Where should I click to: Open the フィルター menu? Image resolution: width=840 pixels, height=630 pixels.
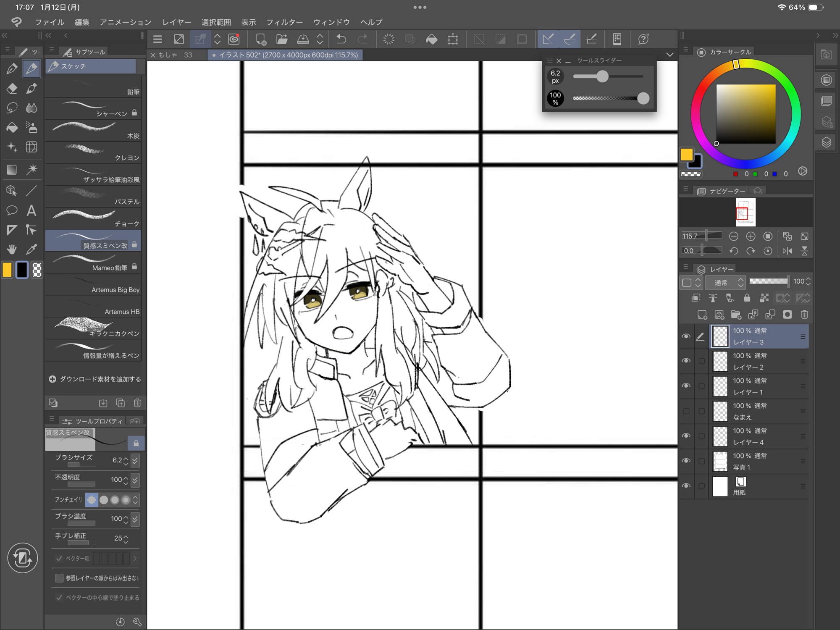(284, 22)
